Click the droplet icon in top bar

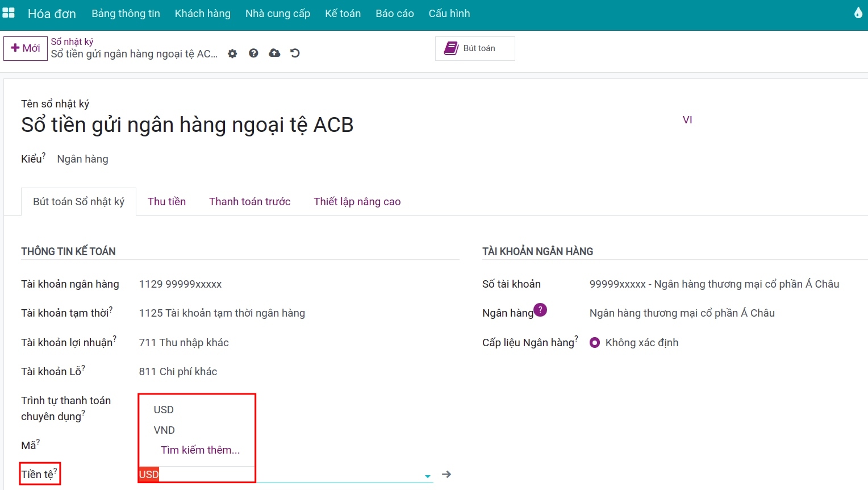[x=858, y=13]
